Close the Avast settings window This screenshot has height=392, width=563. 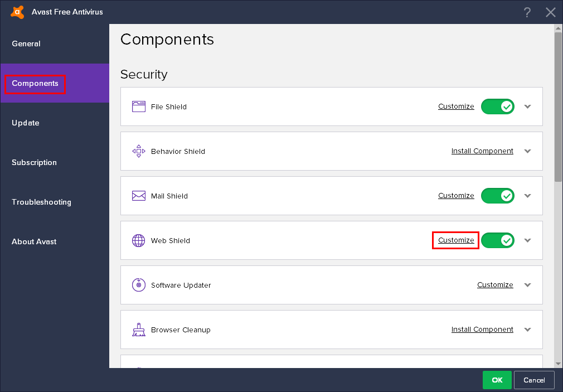click(550, 13)
